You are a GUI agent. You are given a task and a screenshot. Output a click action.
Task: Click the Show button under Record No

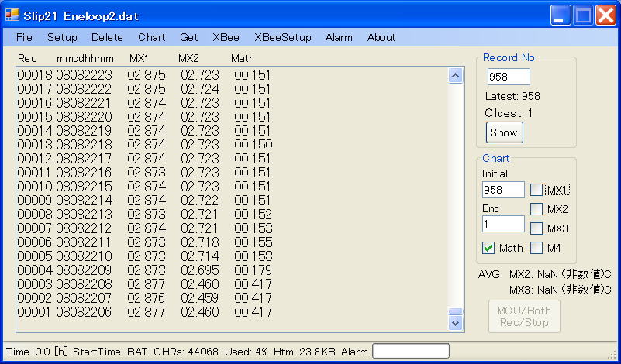pyautogui.click(x=504, y=132)
